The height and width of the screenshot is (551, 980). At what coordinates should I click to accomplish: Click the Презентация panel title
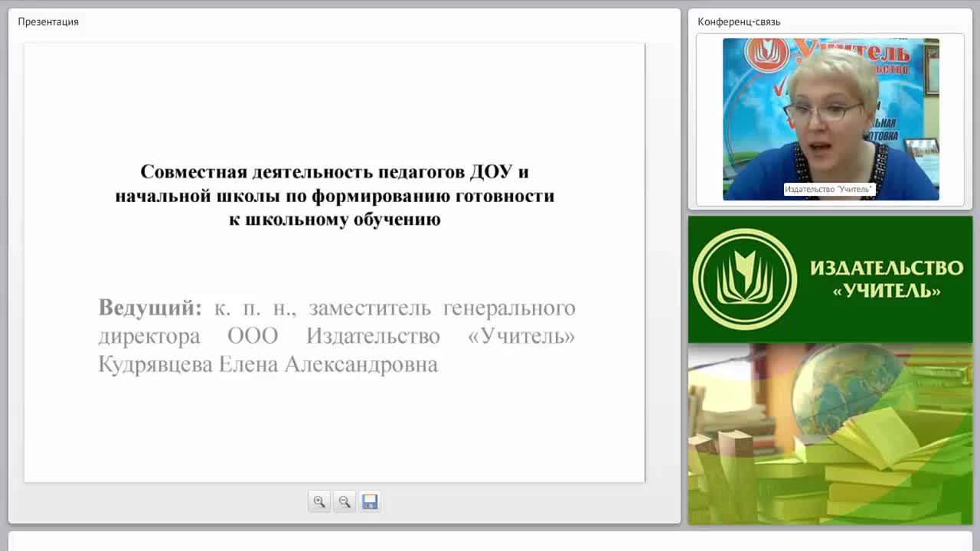click(48, 21)
